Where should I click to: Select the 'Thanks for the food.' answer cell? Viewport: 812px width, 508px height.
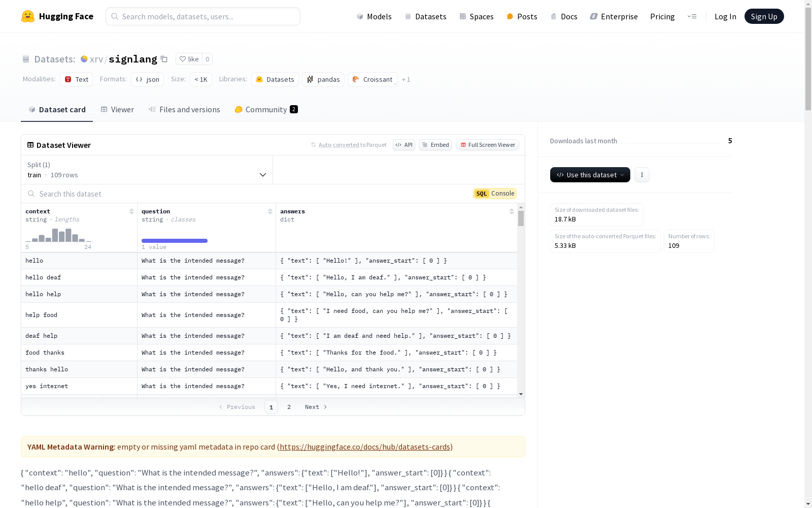click(396, 353)
